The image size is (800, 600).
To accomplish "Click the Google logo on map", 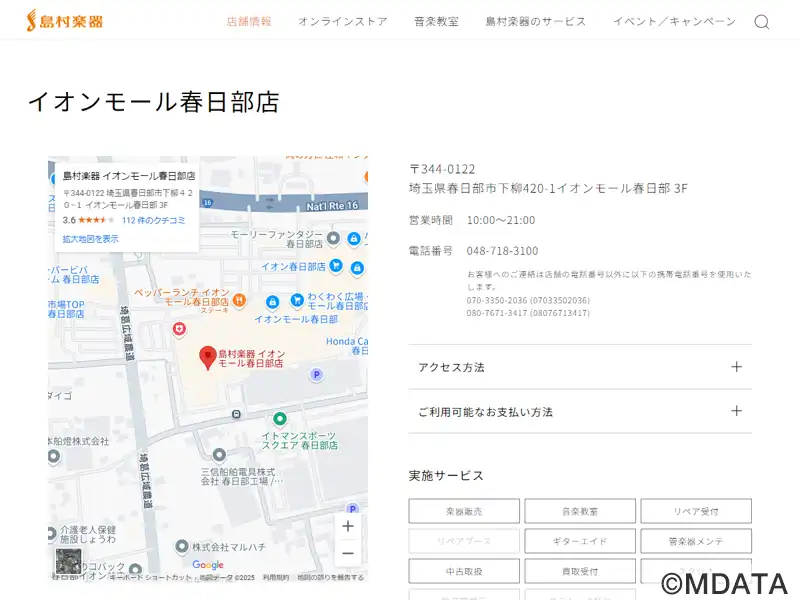I will [x=208, y=564].
